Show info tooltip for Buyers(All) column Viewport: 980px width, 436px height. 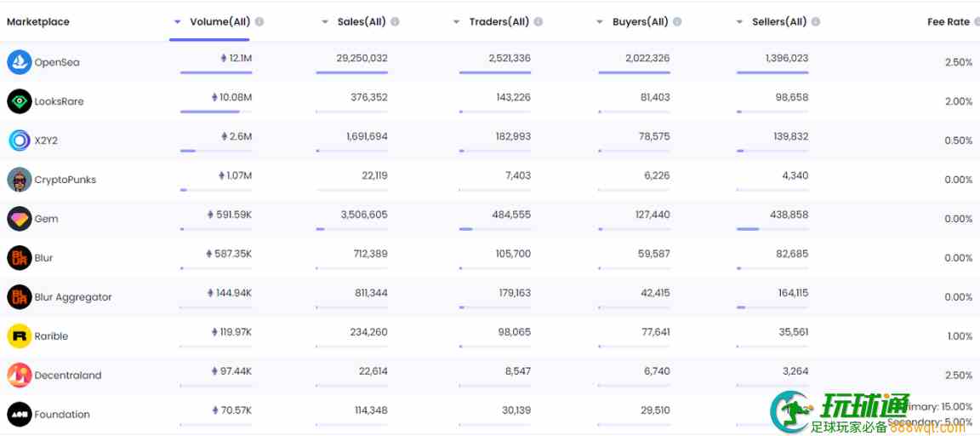coord(677,22)
